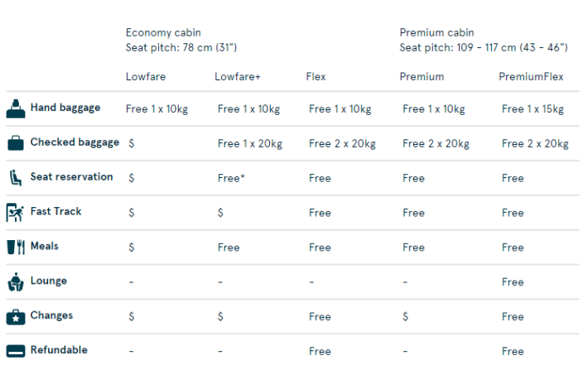Click the Lounge Free cell under PremiumFlex
Screen dimensions: 588x370
(x=513, y=282)
